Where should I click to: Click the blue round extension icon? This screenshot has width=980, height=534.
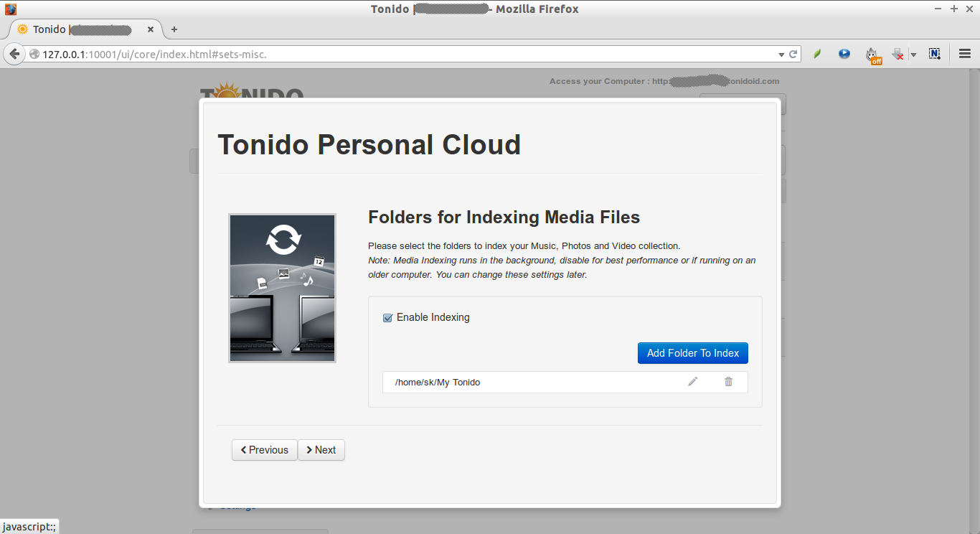point(844,54)
